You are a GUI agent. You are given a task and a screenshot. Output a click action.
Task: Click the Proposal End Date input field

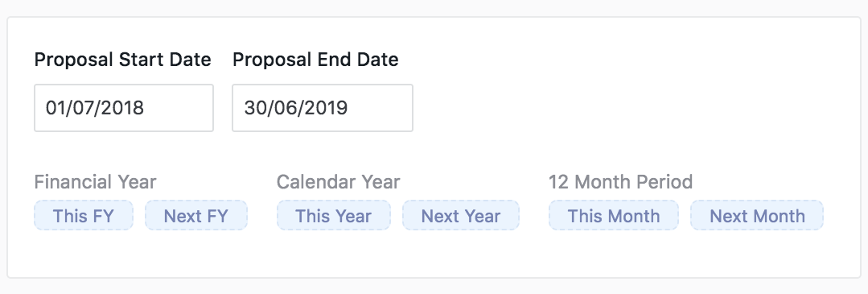coord(322,108)
